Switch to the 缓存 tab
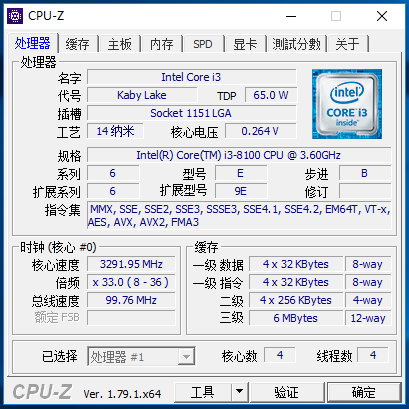 77,44
